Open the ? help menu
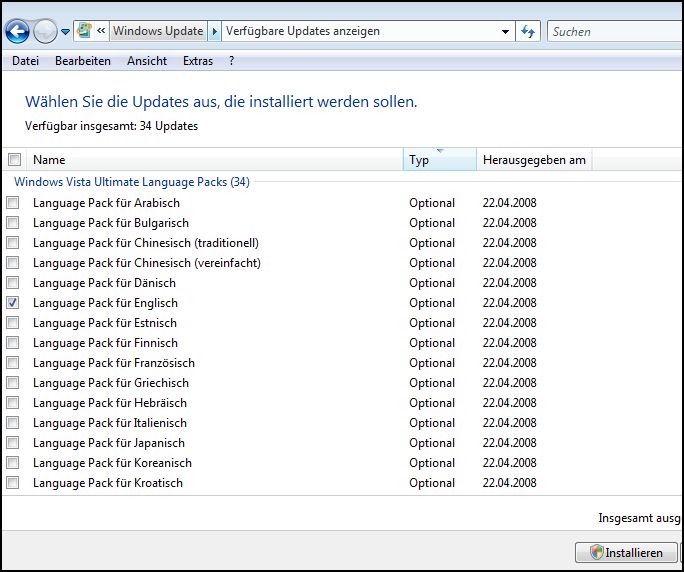The image size is (684, 572). point(231,61)
